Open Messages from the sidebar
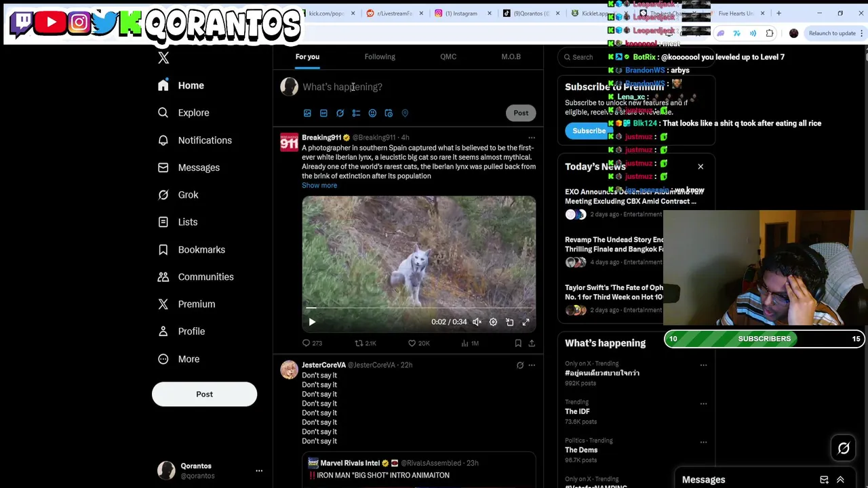The image size is (868, 488). (x=189, y=167)
